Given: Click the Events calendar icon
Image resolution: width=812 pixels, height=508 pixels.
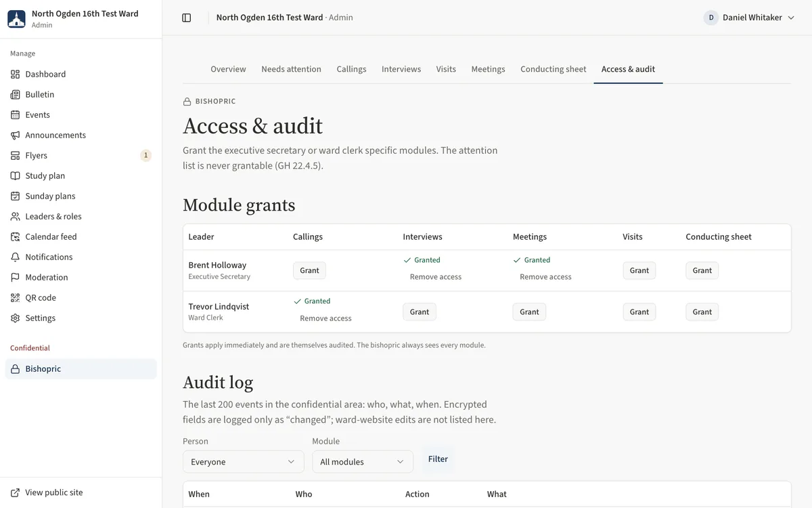Looking at the screenshot, I should (x=16, y=115).
